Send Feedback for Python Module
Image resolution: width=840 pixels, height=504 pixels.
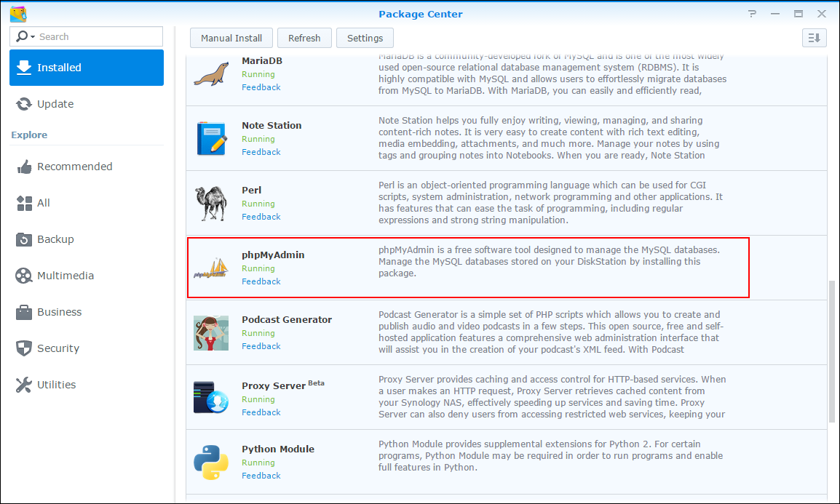(x=261, y=476)
